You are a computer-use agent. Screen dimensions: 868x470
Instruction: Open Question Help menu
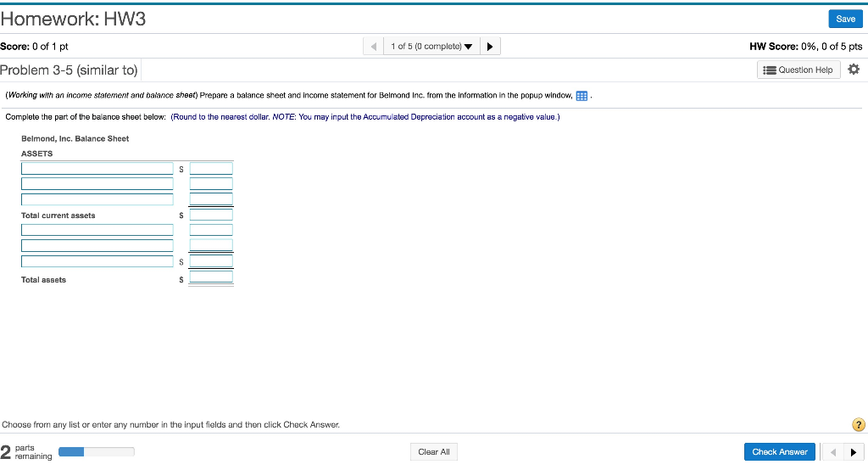pyautogui.click(x=798, y=70)
